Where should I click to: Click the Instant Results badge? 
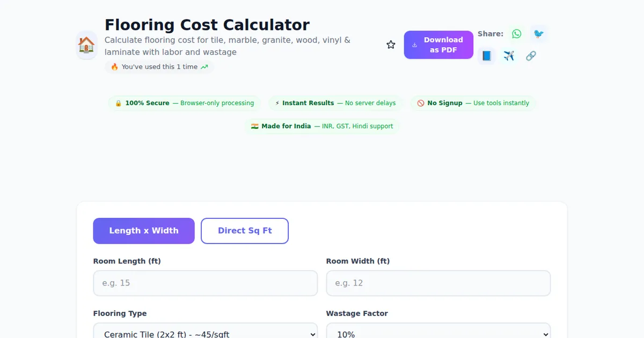[335, 103]
